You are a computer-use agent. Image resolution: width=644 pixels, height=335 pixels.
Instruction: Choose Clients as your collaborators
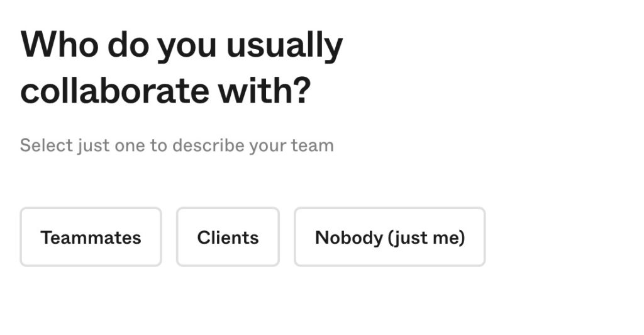click(x=228, y=237)
